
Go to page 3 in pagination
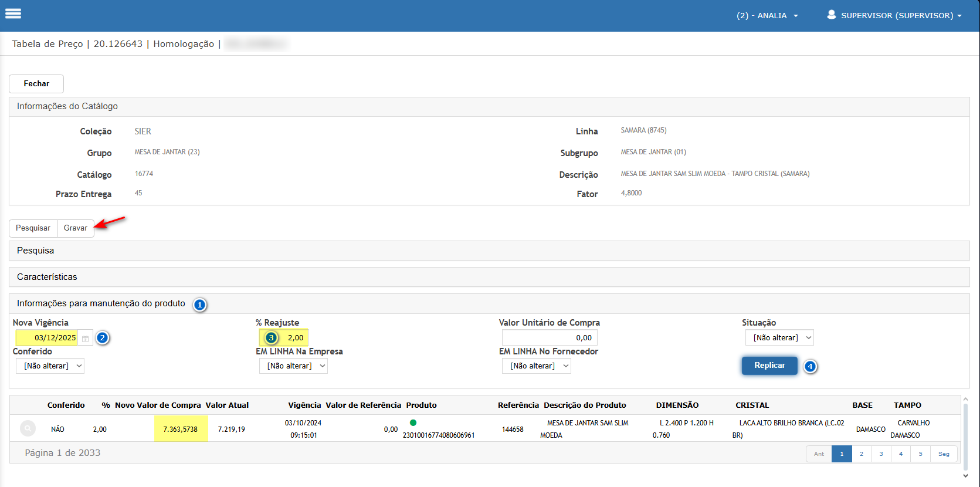point(881,454)
